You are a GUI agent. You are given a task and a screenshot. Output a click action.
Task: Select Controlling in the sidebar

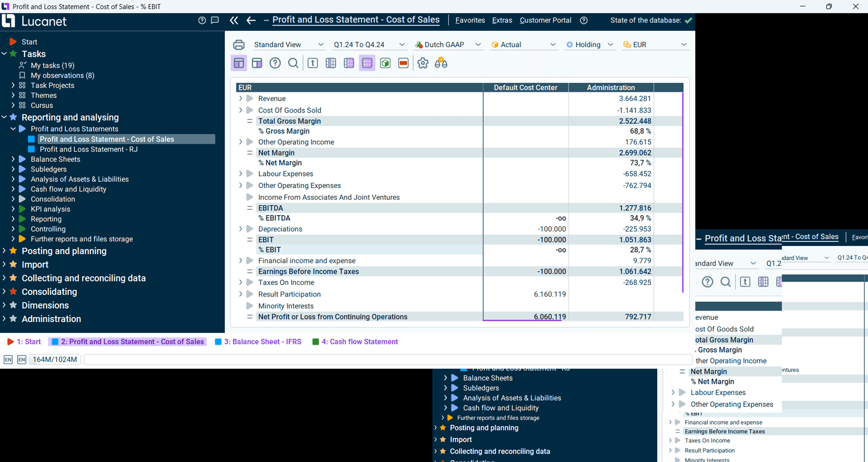48,229
